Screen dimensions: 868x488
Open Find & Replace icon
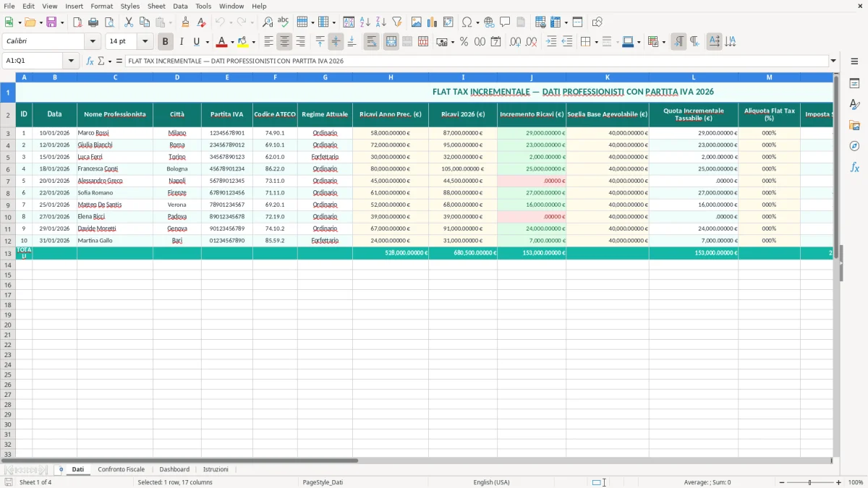pyautogui.click(x=268, y=22)
